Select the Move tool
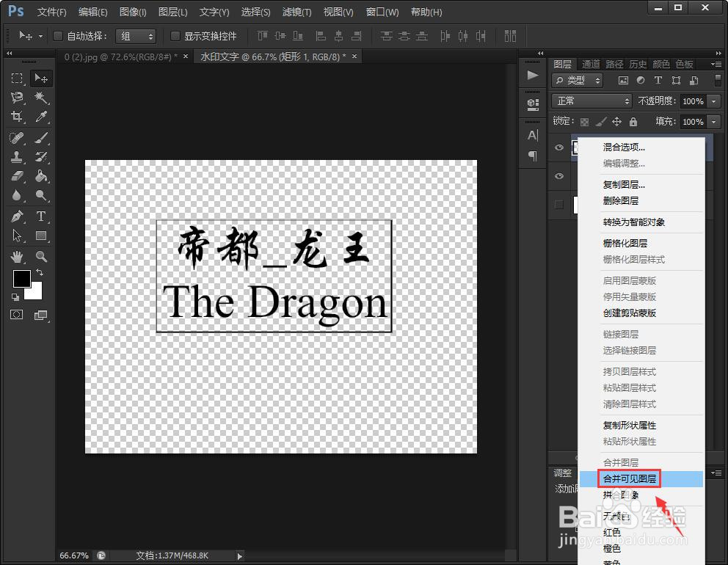 pos(40,79)
